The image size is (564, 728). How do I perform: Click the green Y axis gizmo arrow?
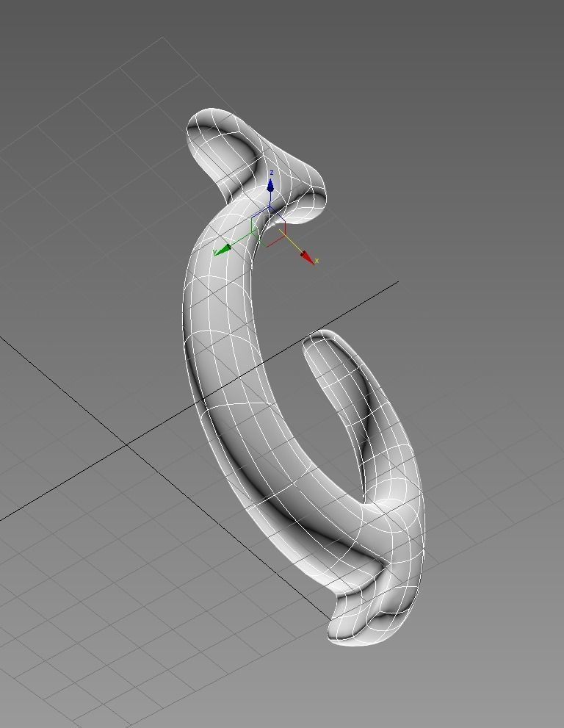tap(224, 250)
